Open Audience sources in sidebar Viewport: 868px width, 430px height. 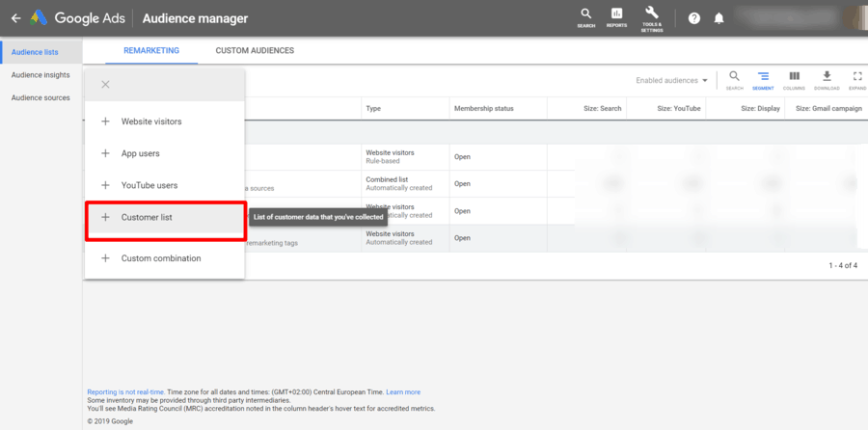point(41,97)
